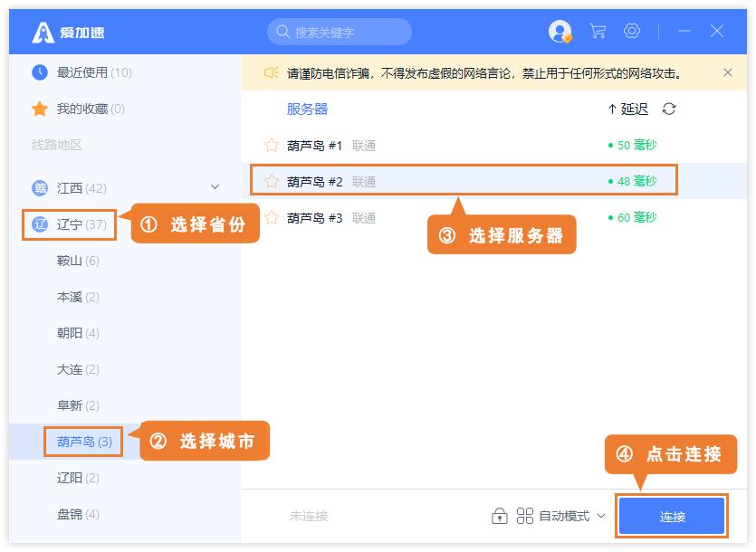Expand the 江西 province chevron

[215, 187]
